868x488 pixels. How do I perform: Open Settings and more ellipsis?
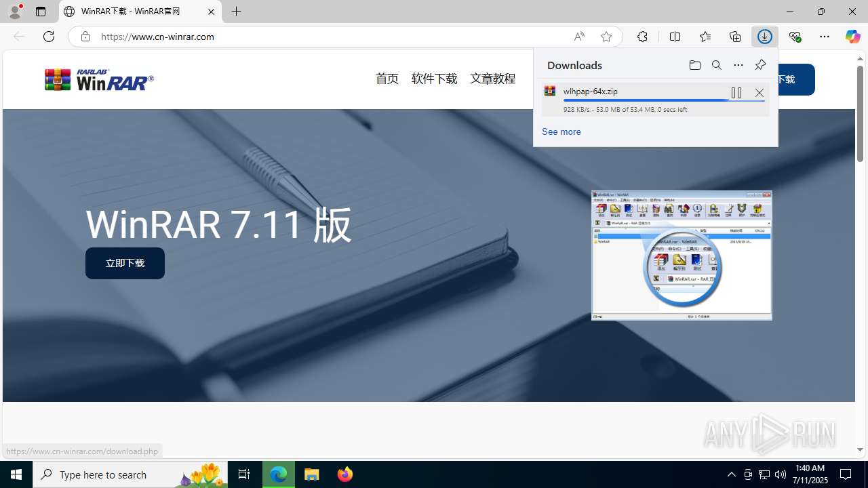coord(825,37)
